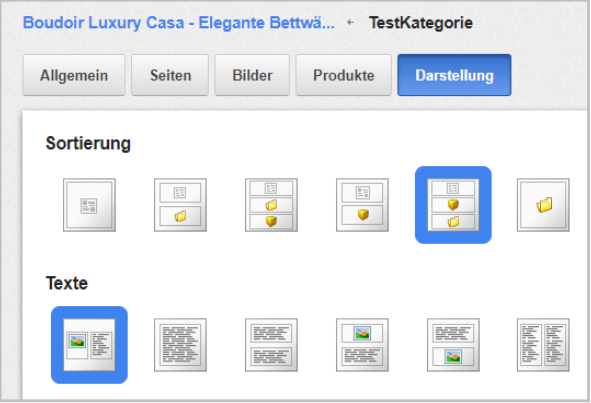Open the Bilder tab

[252, 75]
